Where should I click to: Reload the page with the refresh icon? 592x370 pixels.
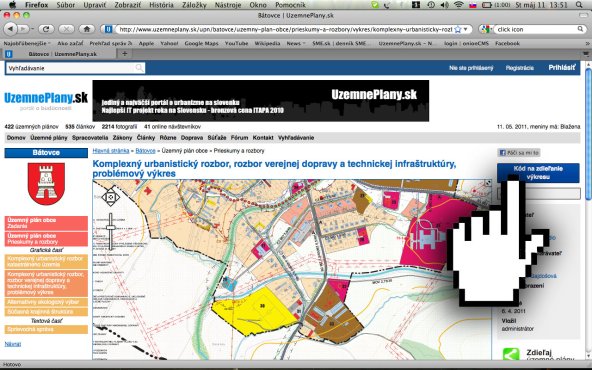point(46,29)
